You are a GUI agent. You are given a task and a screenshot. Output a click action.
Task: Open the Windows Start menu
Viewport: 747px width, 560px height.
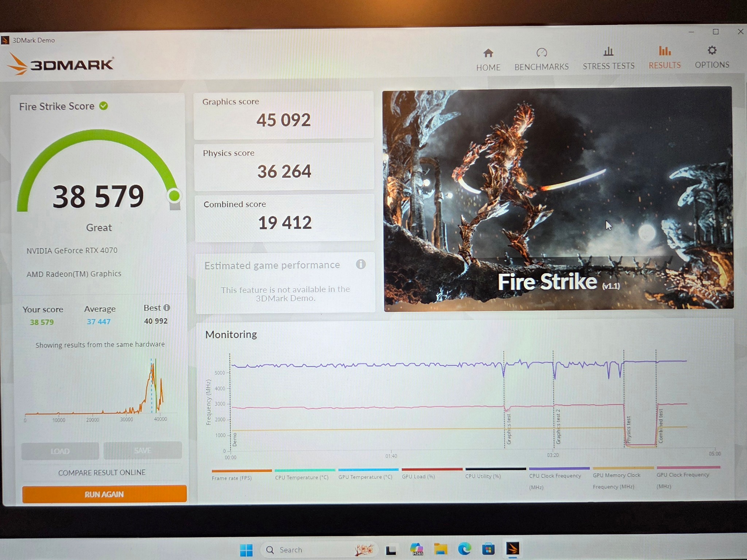[x=246, y=550]
